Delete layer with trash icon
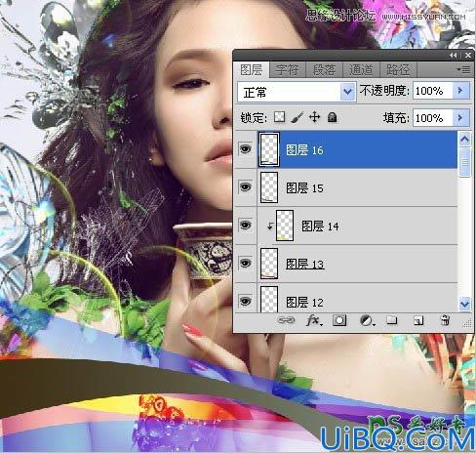The width and height of the screenshot is (476, 453). 445,320
